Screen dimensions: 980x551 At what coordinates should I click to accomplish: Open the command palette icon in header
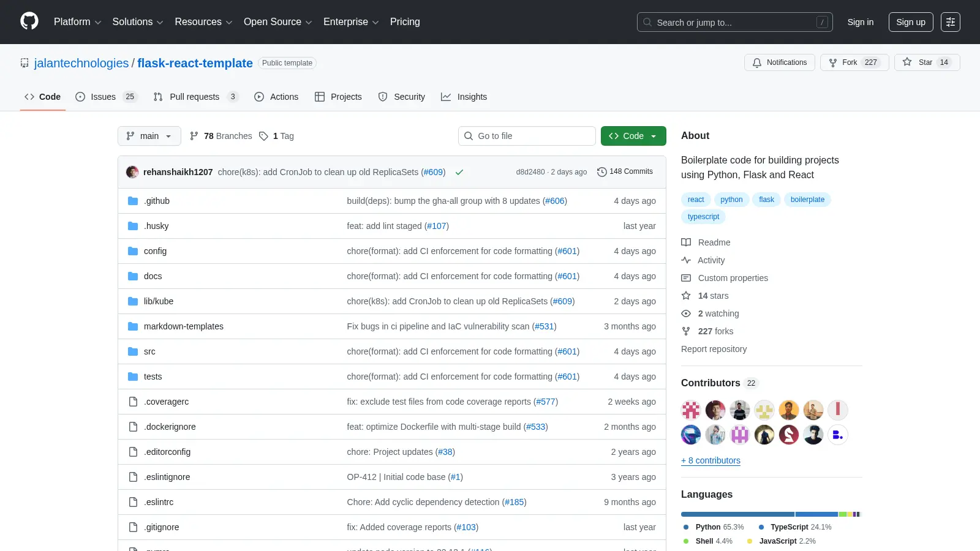(951, 22)
